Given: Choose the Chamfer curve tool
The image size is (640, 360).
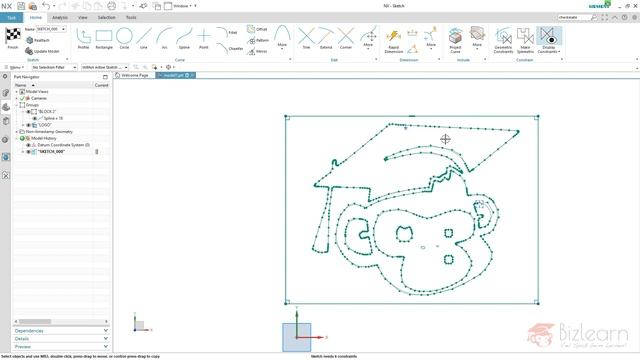Looking at the screenshot, I should click(230, 48).
